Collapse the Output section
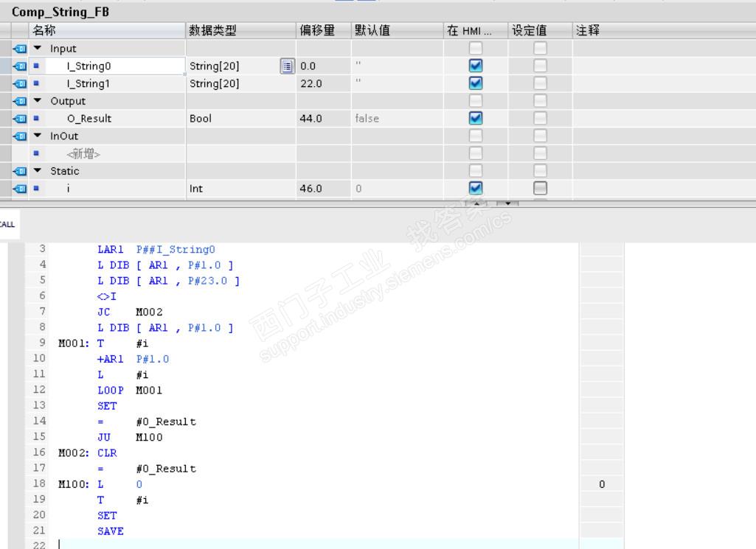This screenshot has height=549, width=756. tap(37, 101)
